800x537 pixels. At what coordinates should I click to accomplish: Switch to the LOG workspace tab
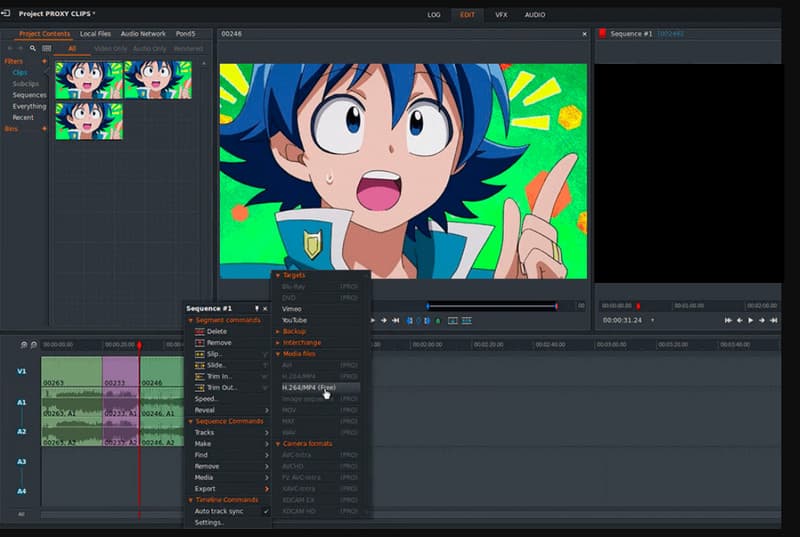tap(434, 15)
